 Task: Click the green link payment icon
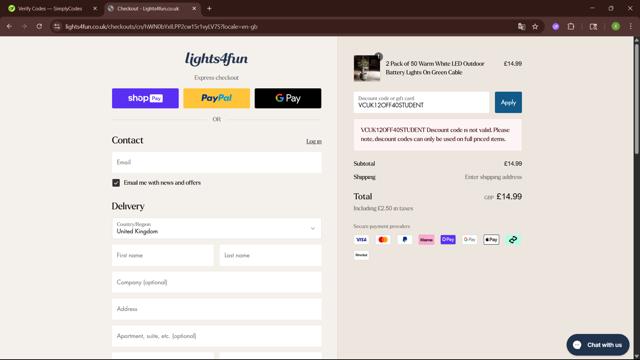[x=513, y=240]
